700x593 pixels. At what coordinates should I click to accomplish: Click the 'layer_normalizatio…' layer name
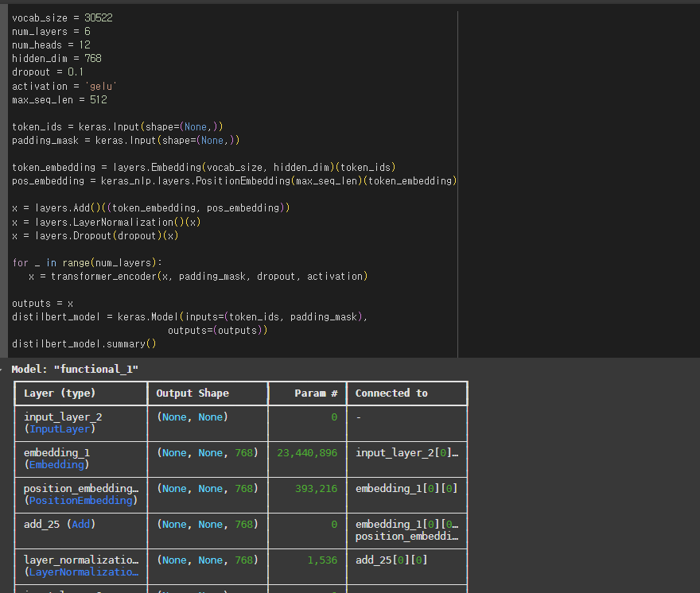click(x=81, y=560)
